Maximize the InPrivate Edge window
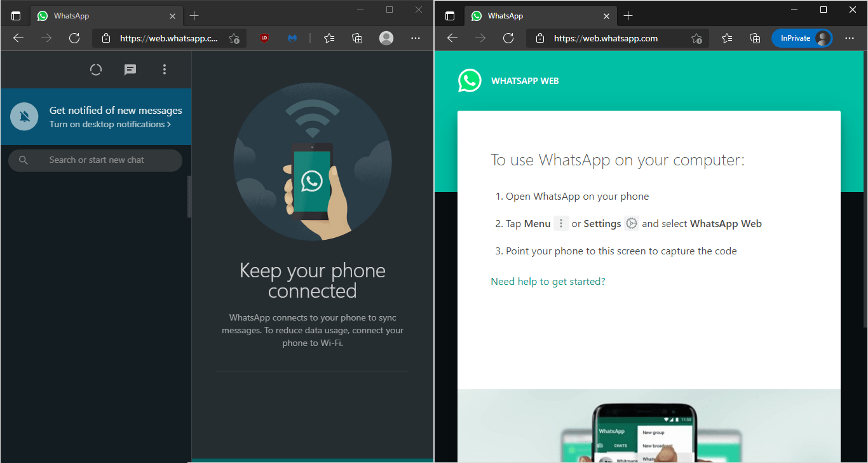The width and height of the screenshot is (868, 463). click(824, 10)
